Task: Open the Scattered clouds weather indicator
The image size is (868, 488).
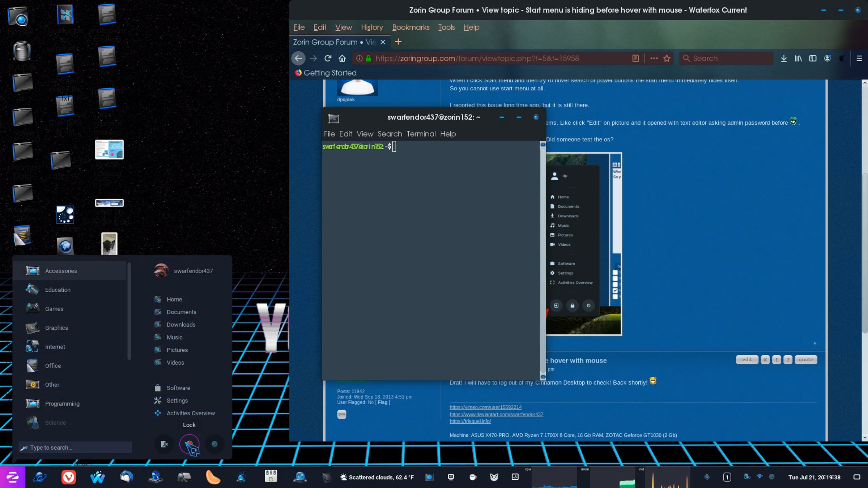Action: 377,477
